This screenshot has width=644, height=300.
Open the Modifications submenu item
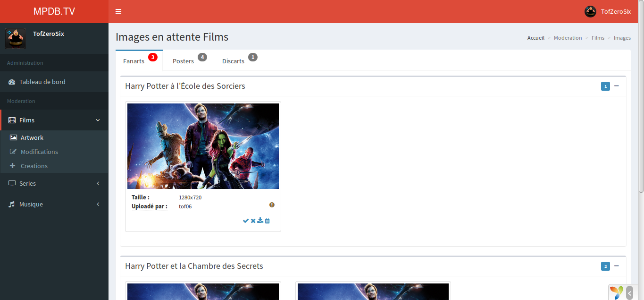click(54, 152)
